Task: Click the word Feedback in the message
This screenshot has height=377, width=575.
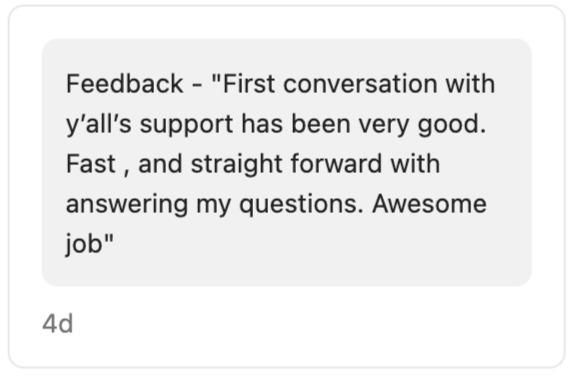Action: tap(124, 84)
